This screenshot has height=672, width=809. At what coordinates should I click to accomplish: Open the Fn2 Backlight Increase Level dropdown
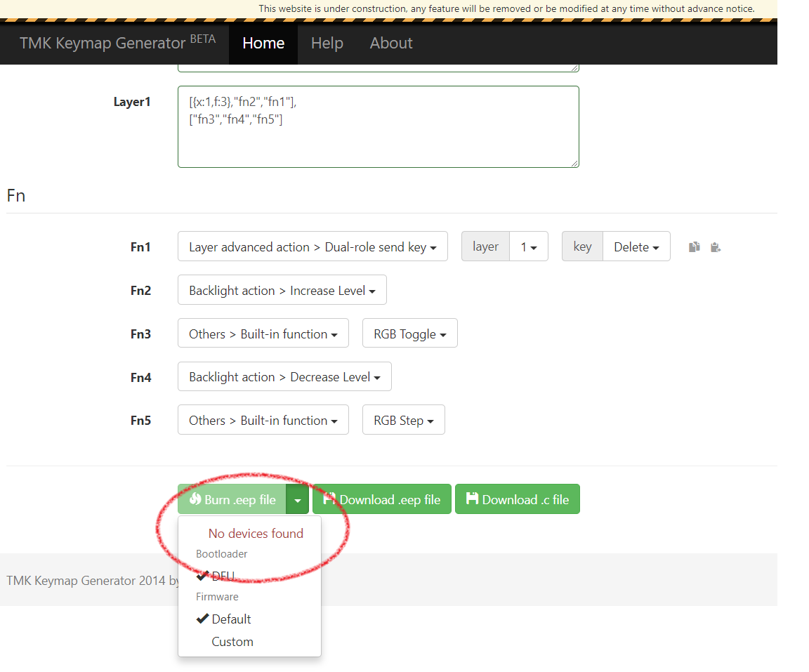coord(282,290)
